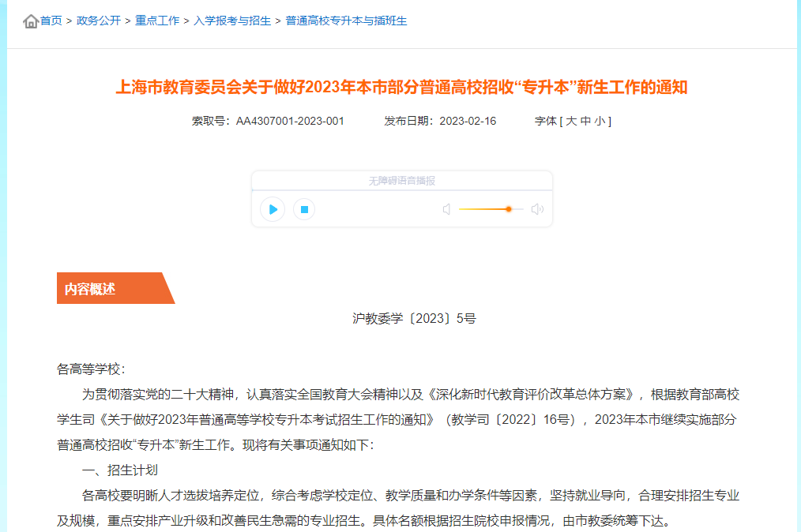Set font size to 中

click(x=585, y=121)
